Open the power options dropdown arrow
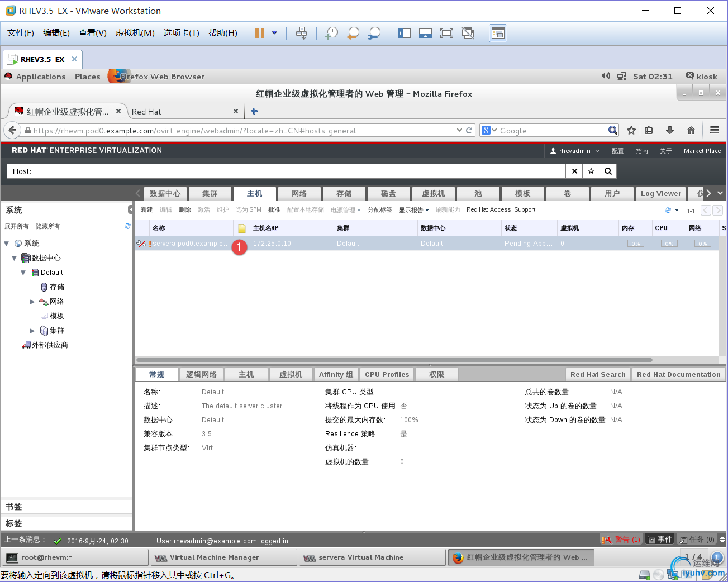The image size is (728, 582). point(274,33)
